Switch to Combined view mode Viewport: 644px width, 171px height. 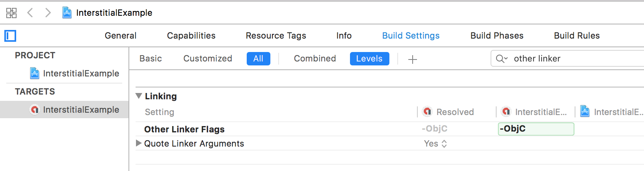pos(315,59)
